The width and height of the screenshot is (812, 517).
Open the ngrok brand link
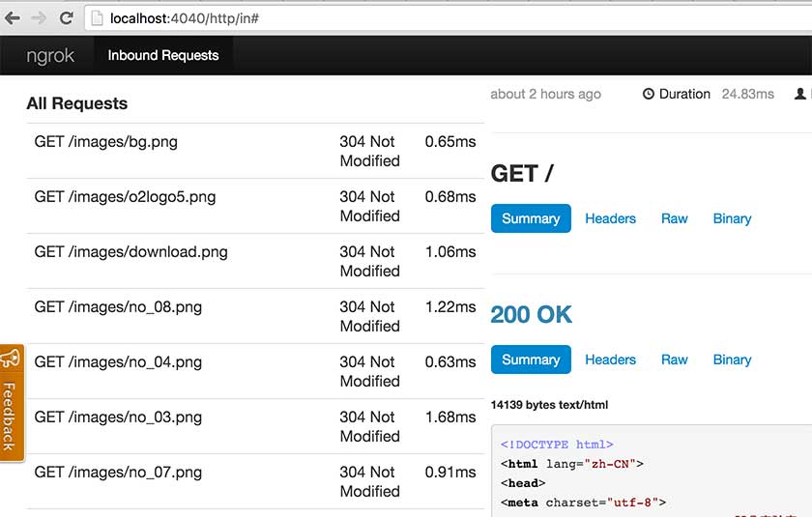point(50,55)
